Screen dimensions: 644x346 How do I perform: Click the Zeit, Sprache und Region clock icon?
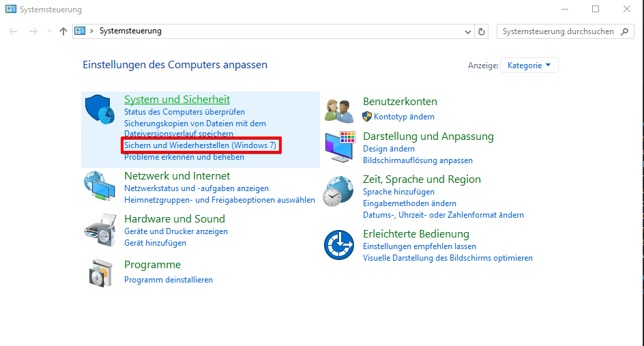click(x=340, y=190)
